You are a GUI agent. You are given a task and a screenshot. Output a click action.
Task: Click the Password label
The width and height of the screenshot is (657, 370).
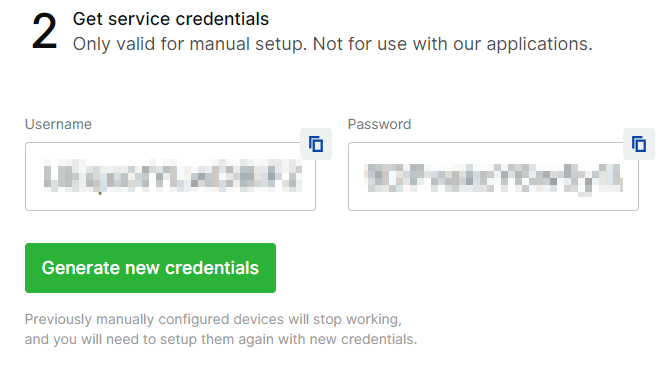tap(379, 124)
